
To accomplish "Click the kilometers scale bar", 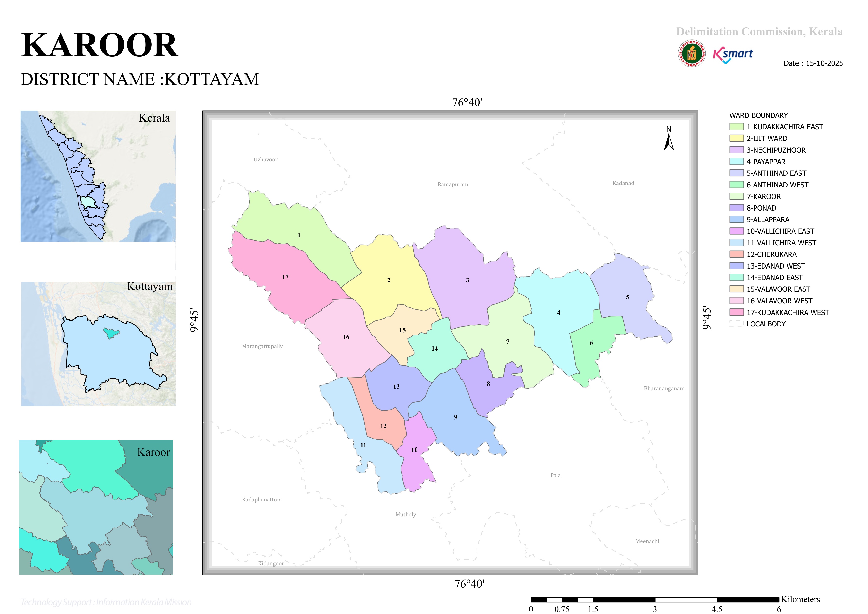I will pos(655,600).
